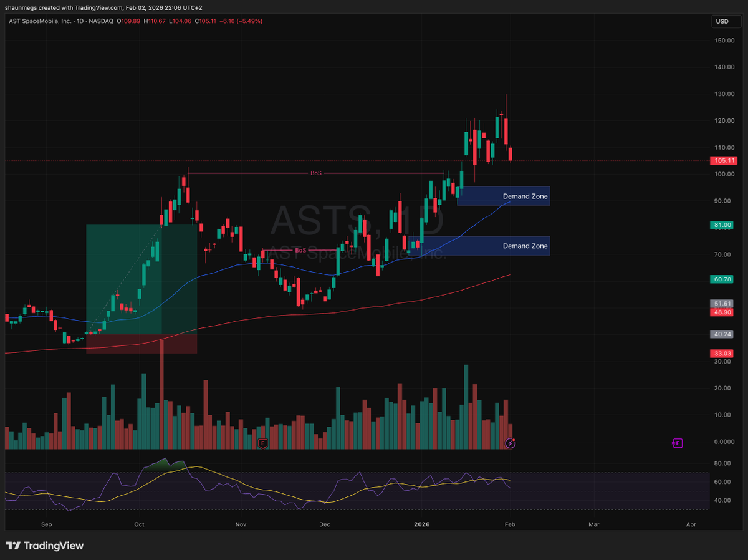This screenshot has height=560, width=748.
Task: Click the Dec label on time axis
Action: tap(324, 524)
